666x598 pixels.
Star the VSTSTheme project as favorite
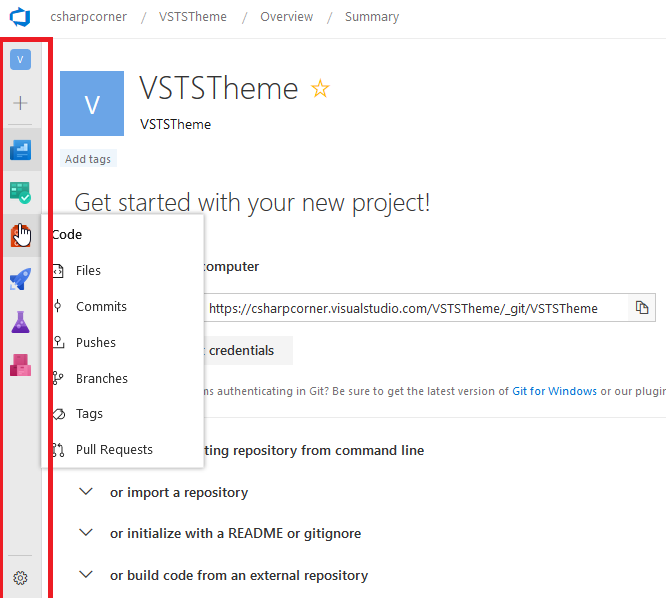[320, 88]
